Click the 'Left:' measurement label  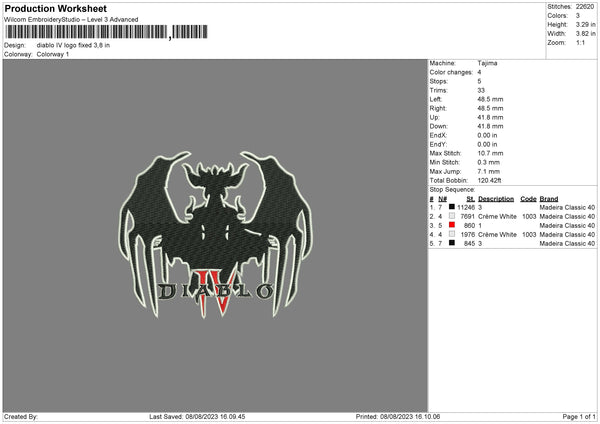pos(436,99)
